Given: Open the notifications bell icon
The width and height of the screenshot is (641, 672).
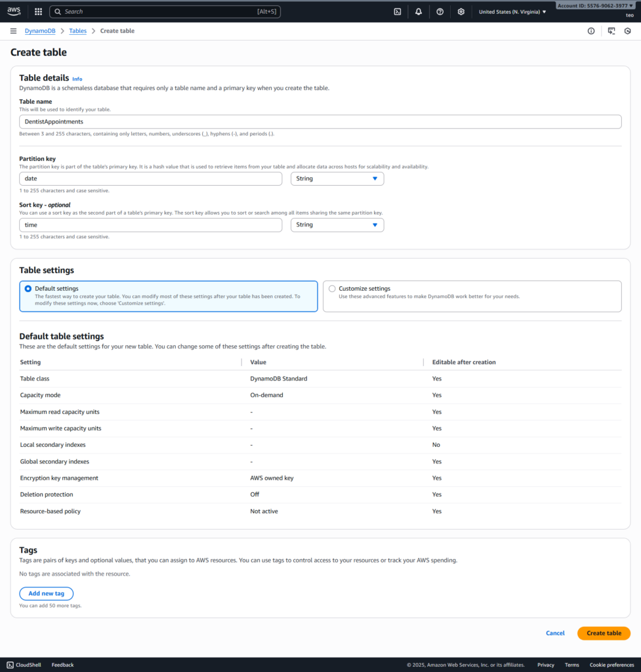Looking at the screenshot, I should [x=419, y=11].
